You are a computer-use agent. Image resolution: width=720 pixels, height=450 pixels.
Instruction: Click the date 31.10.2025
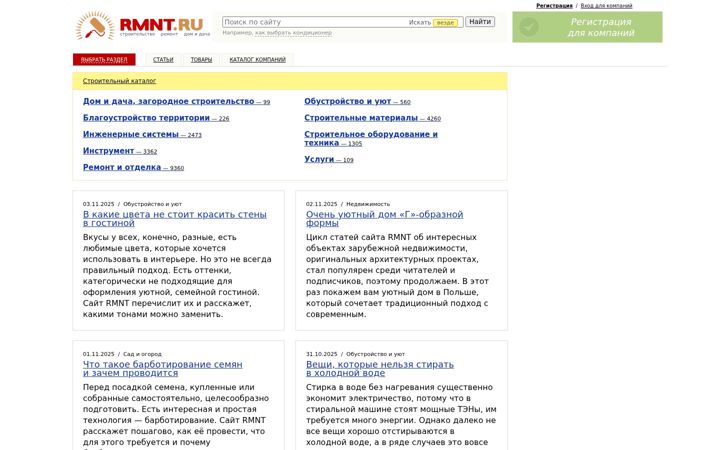321,354
